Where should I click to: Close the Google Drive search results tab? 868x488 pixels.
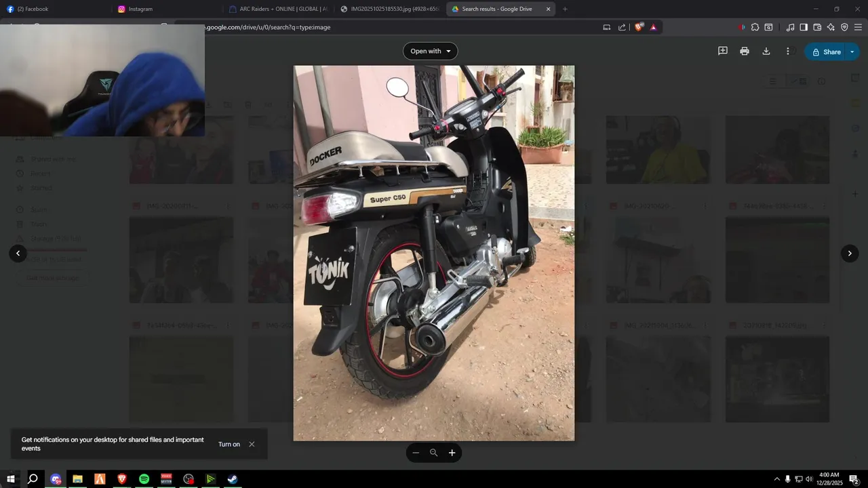pos(548,9)
